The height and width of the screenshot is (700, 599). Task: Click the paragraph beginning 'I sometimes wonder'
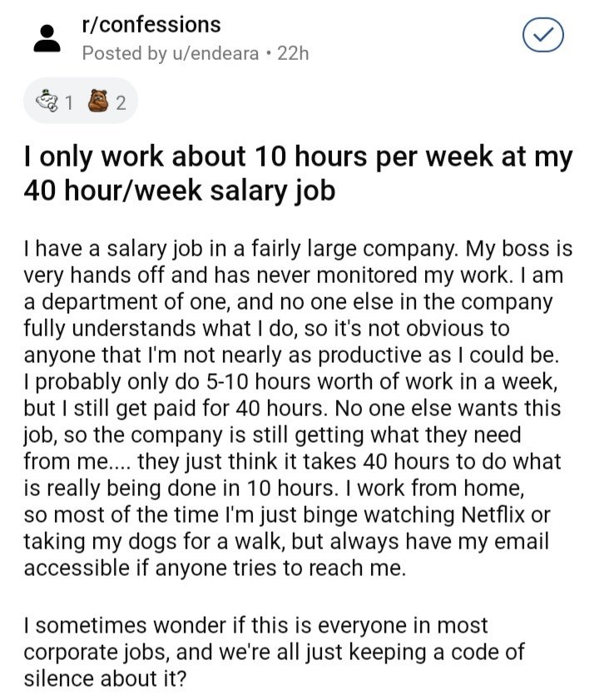[x=274, y=652]
